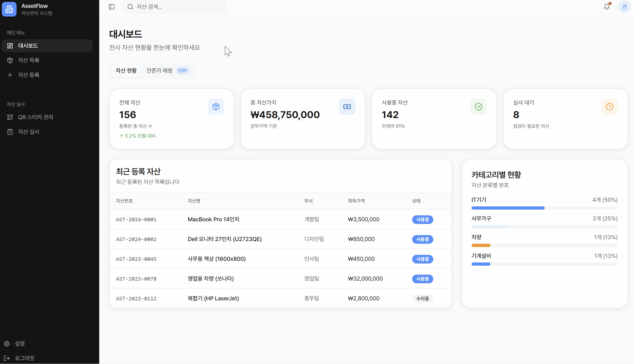Select the 자산 현황 tab
The image size is (633, 364).
click(126, 70)
